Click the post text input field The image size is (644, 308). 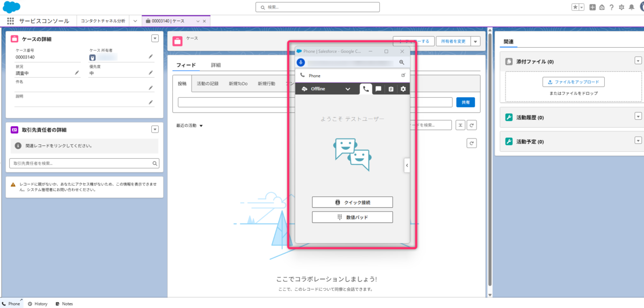316,102
